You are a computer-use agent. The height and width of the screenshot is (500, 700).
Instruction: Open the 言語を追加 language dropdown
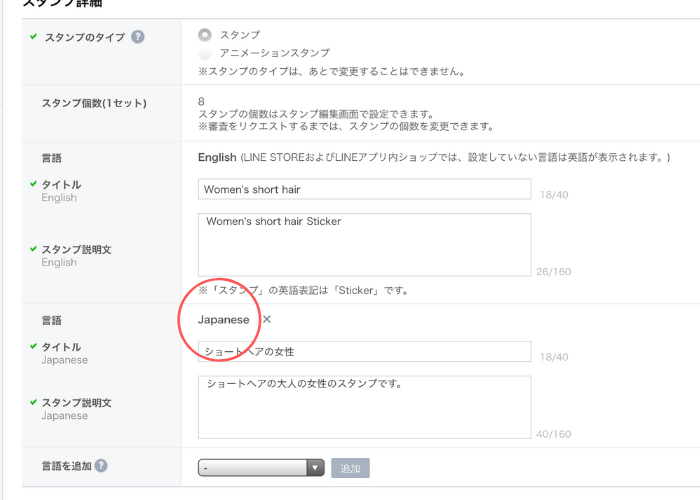tap(262, 467)
